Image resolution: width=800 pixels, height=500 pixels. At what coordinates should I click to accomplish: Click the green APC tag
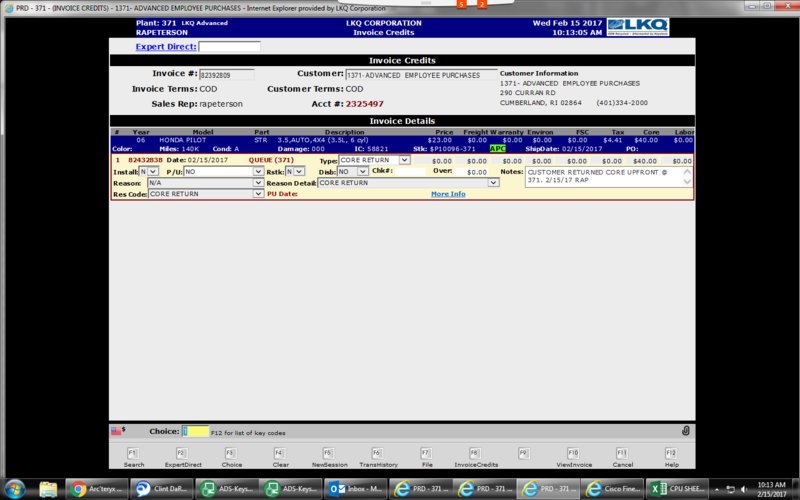(497, 149)
